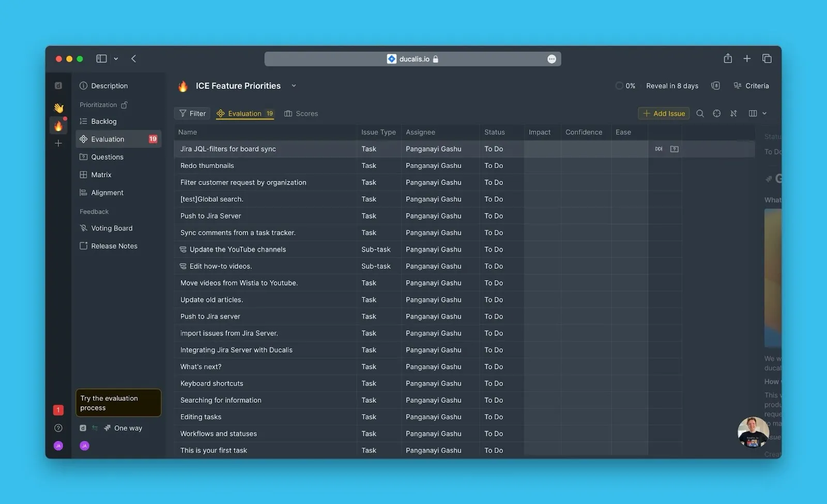The image size is (827, 504).
Task: Click the search magnifier icon in the toolbar
Action: pyautogui.click(x=700, y=114)
